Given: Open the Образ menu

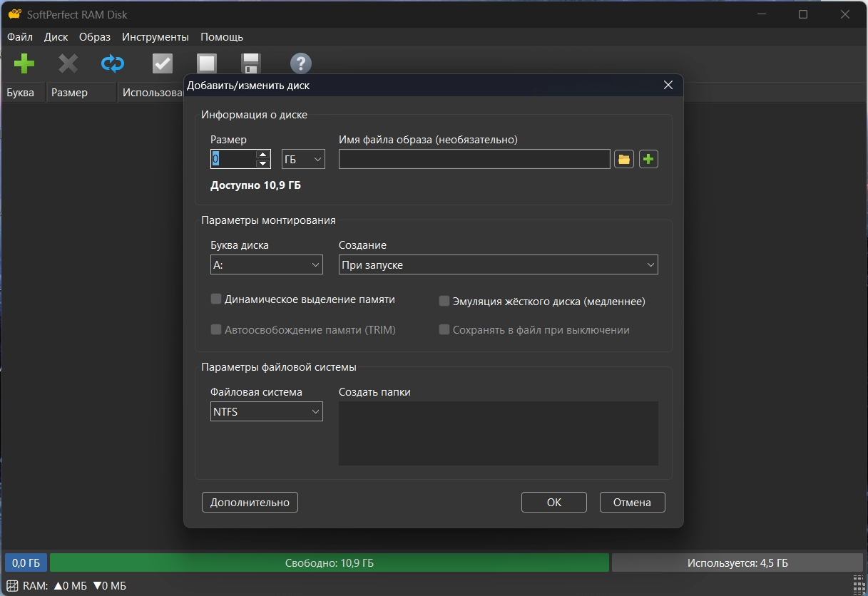Looking at the screenshot, I should point(95,37).
